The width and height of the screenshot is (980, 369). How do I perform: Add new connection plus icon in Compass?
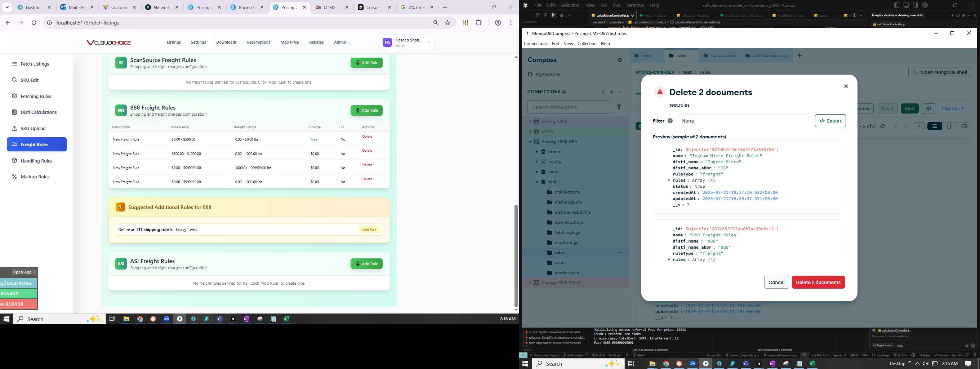click(612, 92)
